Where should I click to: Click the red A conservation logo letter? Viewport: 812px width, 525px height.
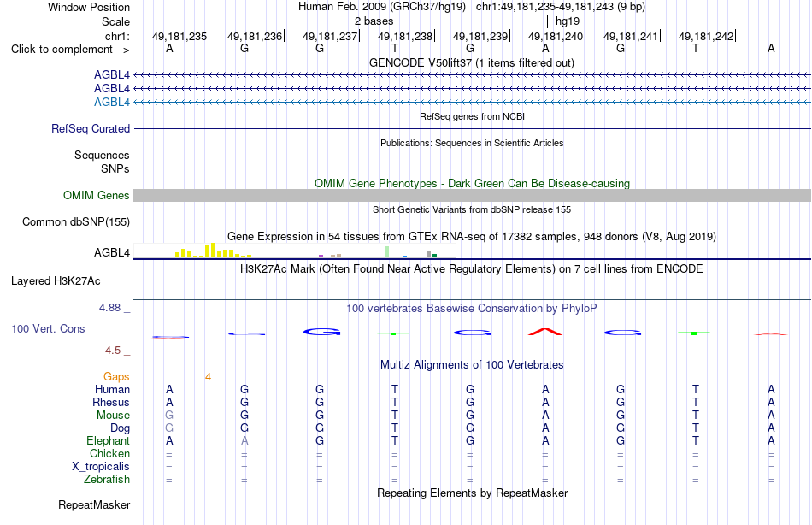[x=544, y=332]
